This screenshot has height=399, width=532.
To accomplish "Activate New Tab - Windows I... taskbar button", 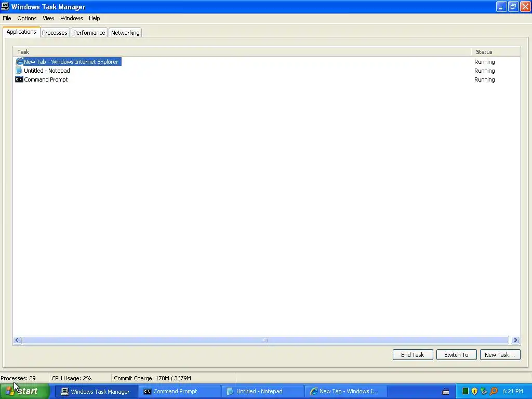I will click(x=345, y=392).
